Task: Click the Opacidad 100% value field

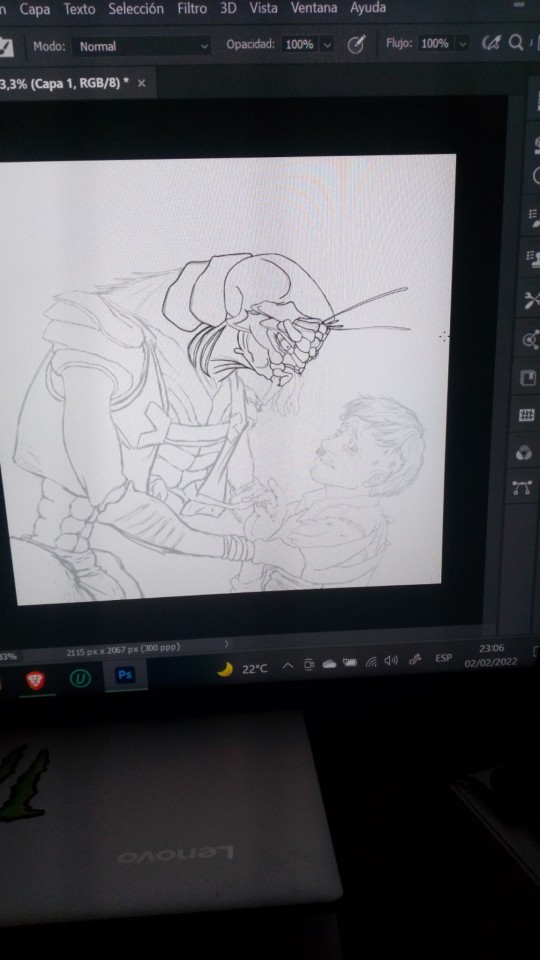Action: click(299, 44)
